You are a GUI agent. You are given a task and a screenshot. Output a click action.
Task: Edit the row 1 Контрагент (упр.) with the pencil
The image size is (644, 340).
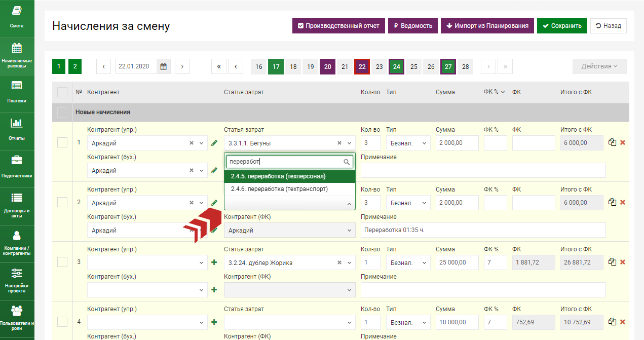coord(214,143)
